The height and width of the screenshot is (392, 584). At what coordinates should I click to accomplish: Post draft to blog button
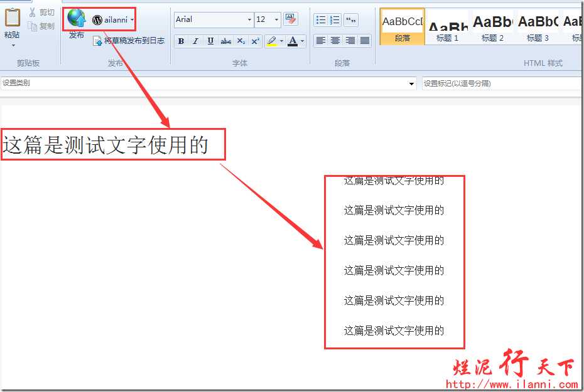coord(129,41)
